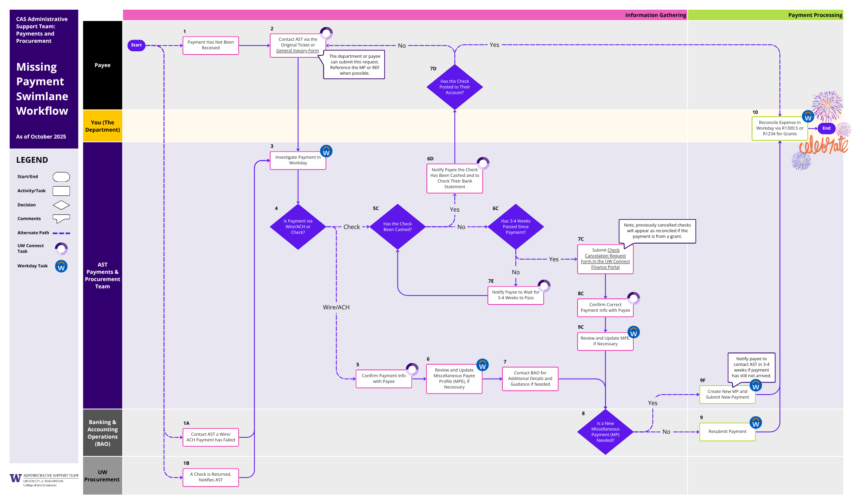Select the Workday icon on Create New MP step 9F
The height and width of the screenshot is (504, 853).
(756, 385)
